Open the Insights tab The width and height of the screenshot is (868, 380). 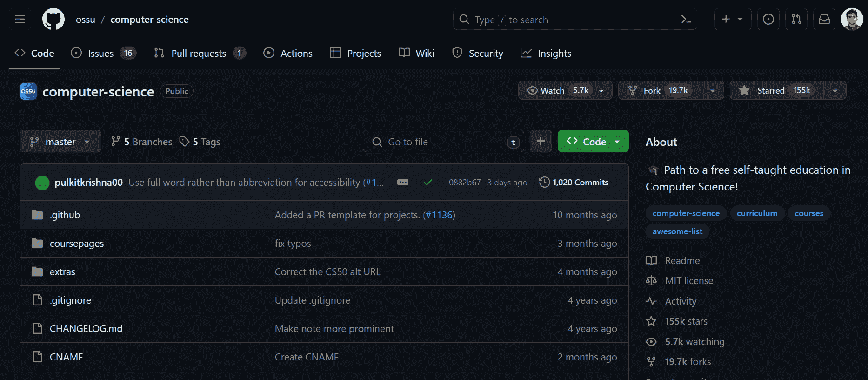point(546,53)
